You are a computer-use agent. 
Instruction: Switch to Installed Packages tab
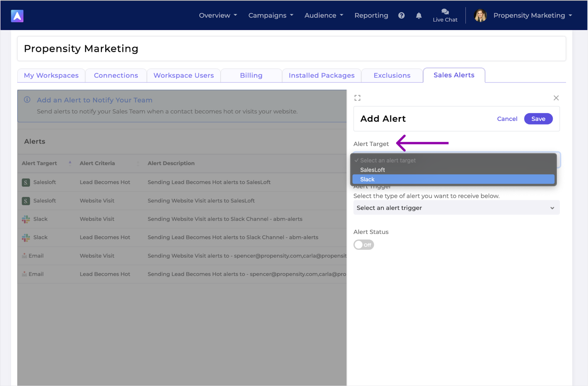pyautogui.click(x=322, y=75)
